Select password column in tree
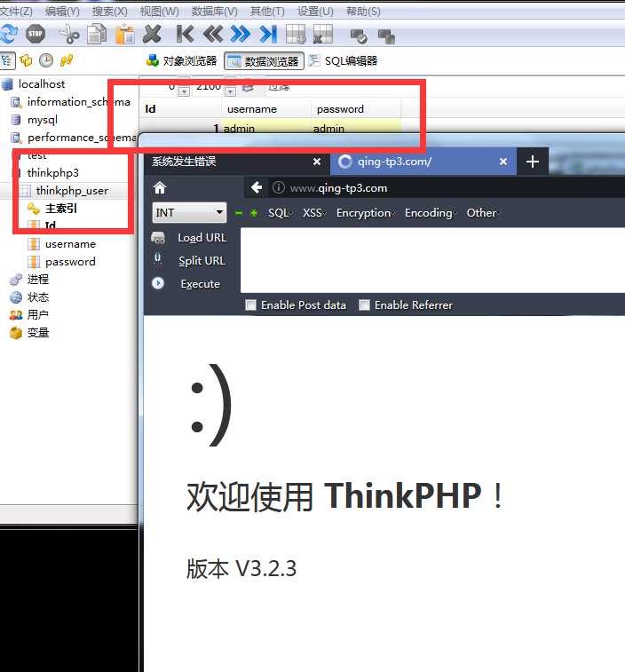This screenshot has width=625, height=672. 70,261
